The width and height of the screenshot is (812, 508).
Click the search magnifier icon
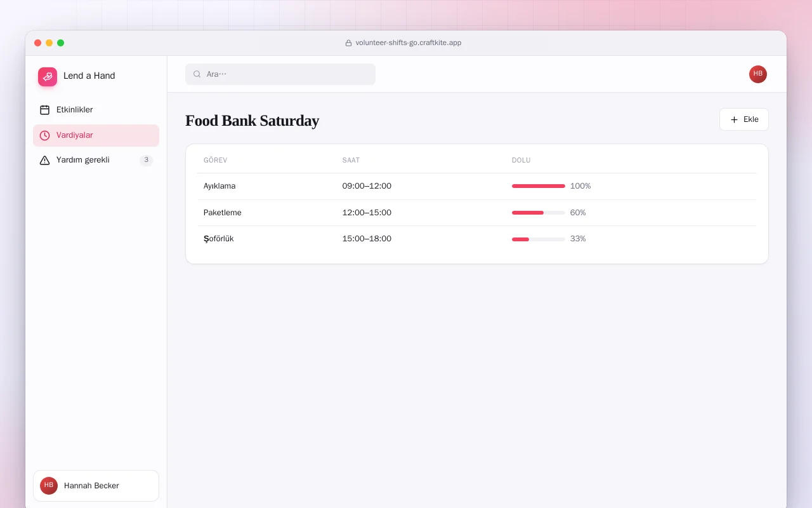197,74
